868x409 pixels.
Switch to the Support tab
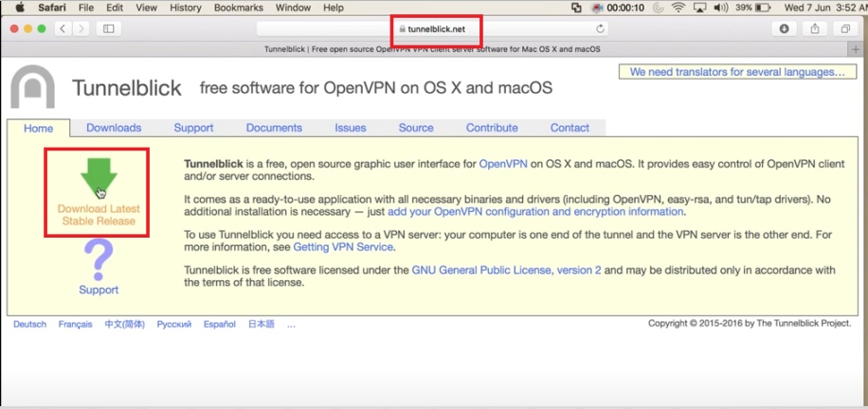tap(193, 128)
